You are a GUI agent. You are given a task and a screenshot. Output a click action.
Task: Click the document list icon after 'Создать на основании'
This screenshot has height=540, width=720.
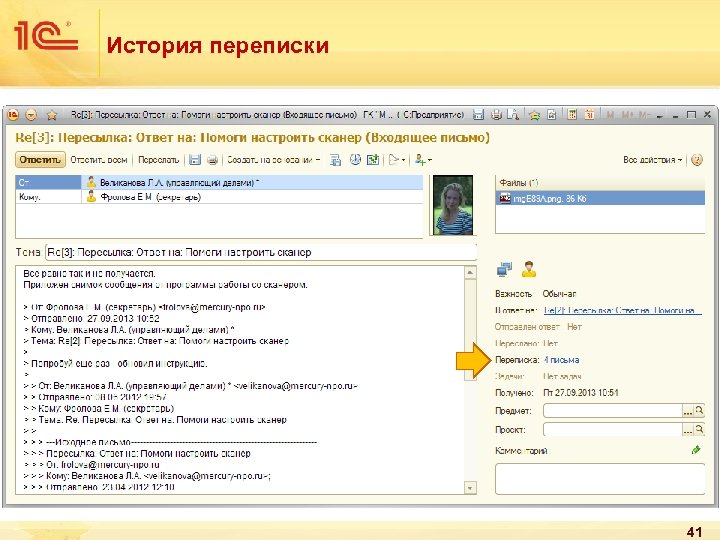(336, 160)
